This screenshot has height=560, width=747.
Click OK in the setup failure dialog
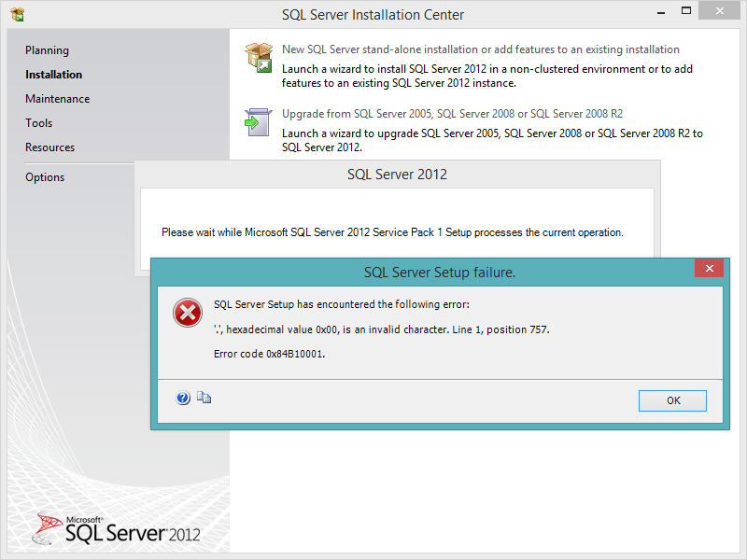[672, 400]
